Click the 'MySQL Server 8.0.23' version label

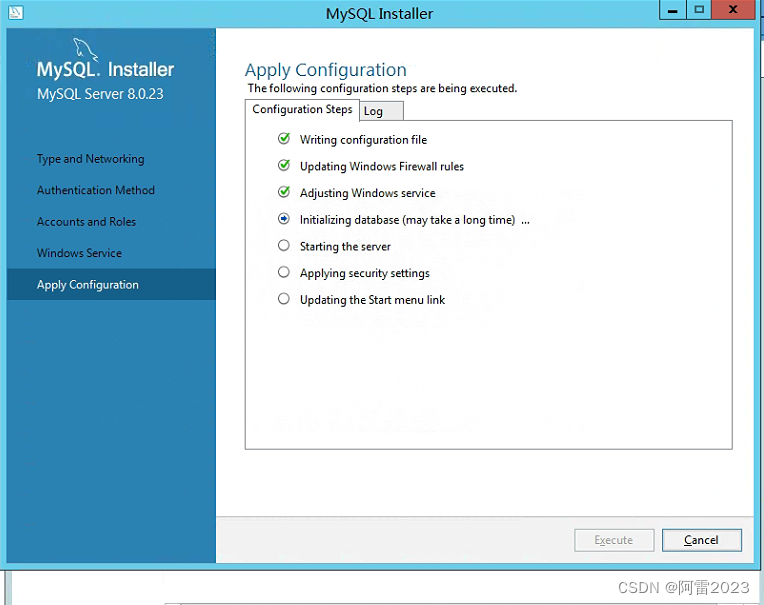pyautogui.click(x=100, y=94)
